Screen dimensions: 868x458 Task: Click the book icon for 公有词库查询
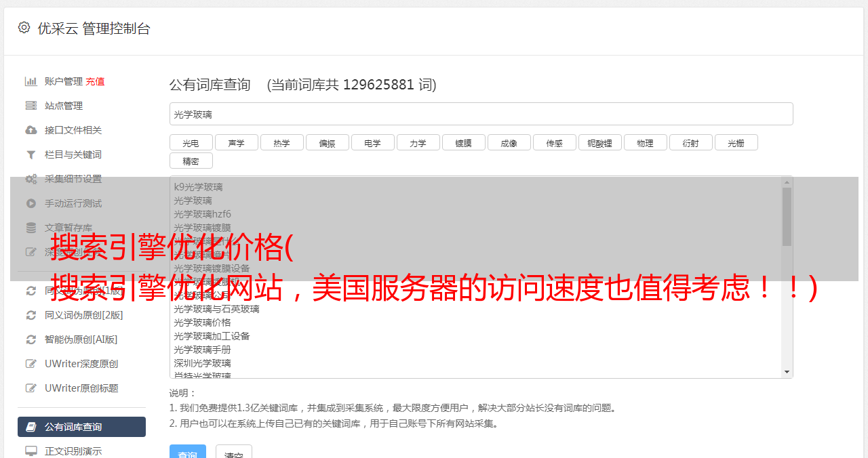(31, 427)
